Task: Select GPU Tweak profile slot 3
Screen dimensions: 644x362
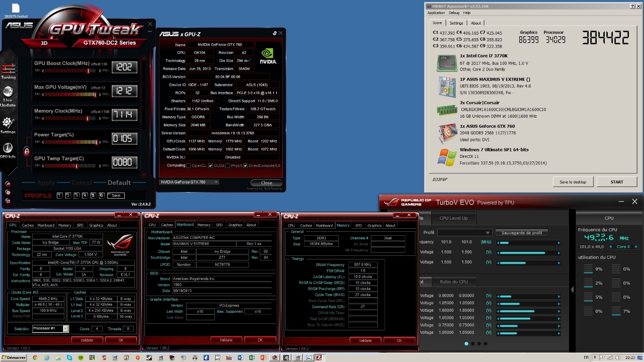Action: click(x=76, y=195)
